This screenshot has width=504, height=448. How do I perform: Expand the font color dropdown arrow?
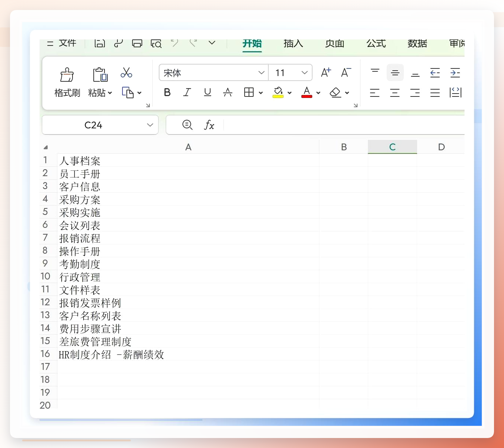(x=318, y=93)
